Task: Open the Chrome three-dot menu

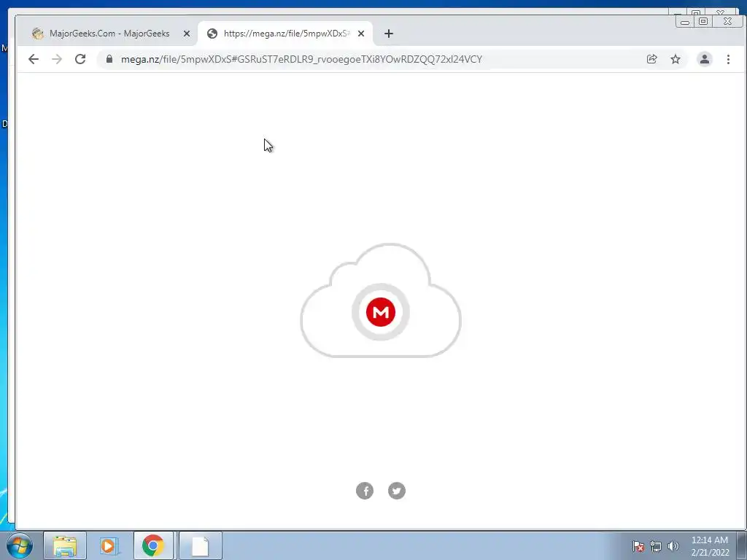Action: click(728, 59)
